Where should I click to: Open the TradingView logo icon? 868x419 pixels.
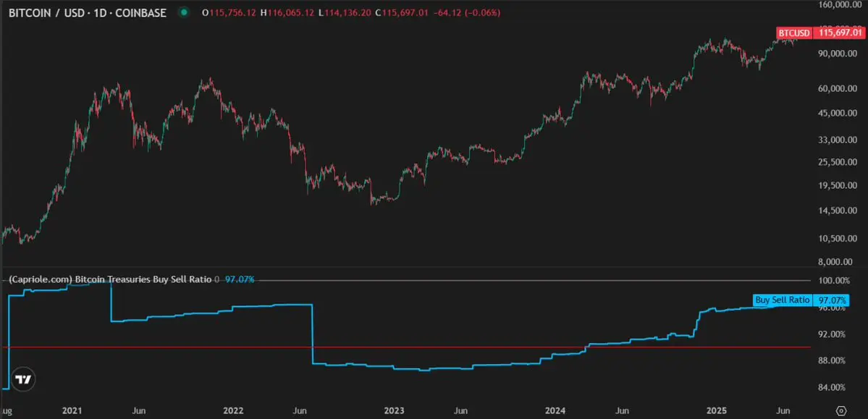coord(23,380)
